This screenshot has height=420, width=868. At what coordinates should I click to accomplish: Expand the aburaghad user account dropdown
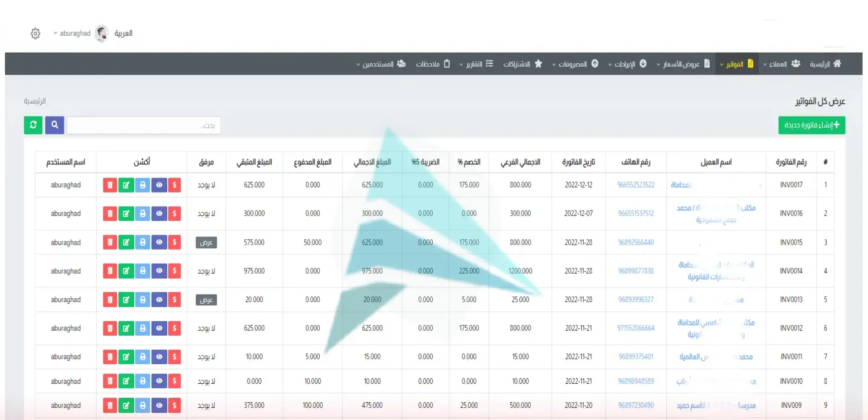coord(72,34)
